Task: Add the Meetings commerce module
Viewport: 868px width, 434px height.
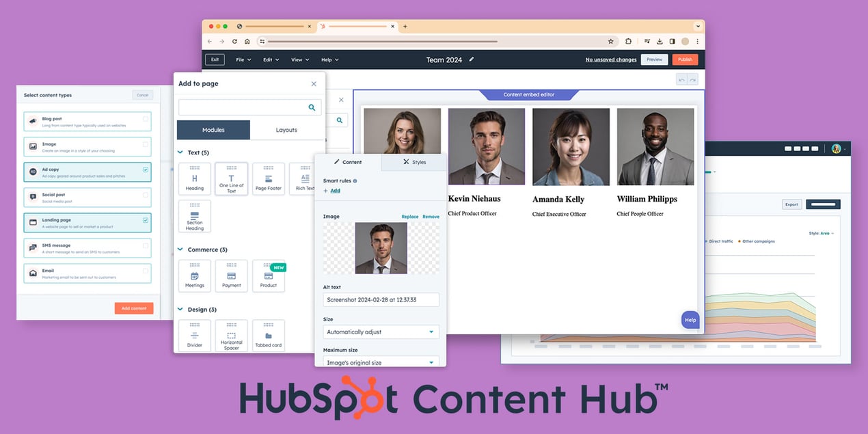Action: point(195,275)
